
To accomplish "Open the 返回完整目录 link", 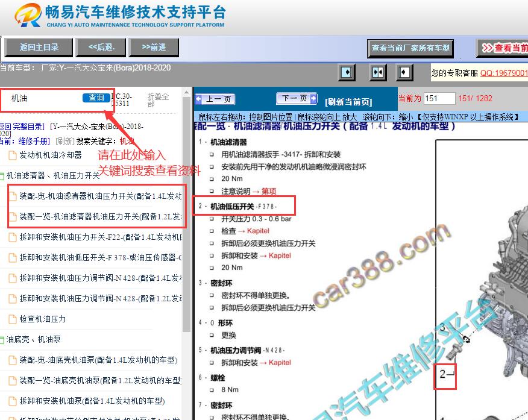I will 22,127.
